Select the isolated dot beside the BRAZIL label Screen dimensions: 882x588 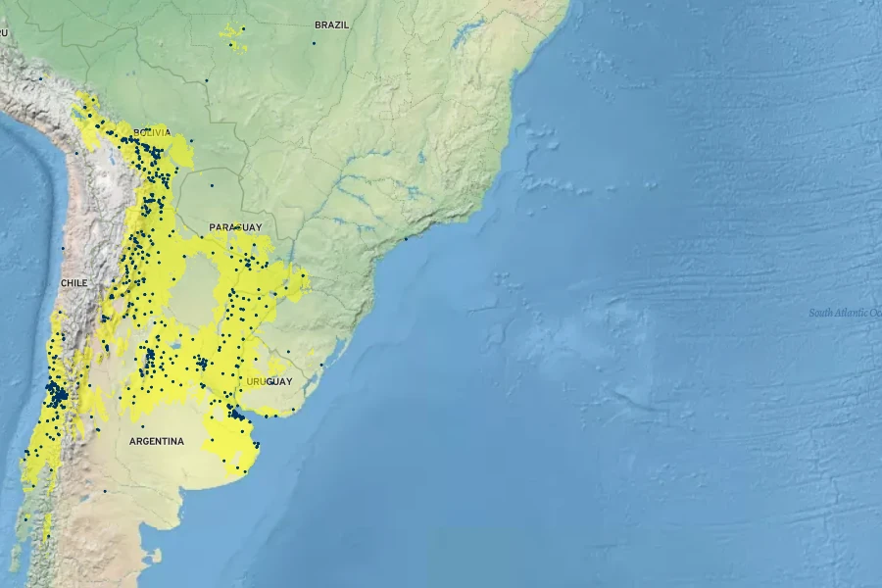315,42
